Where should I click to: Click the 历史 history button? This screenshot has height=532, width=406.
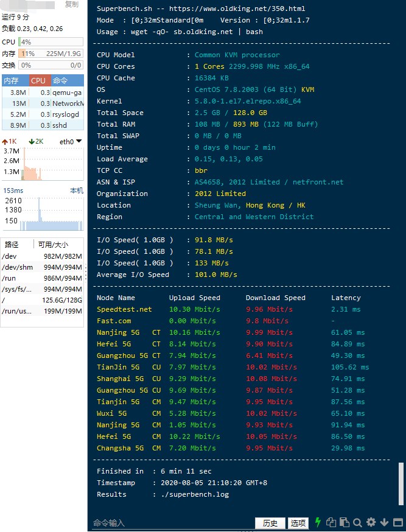(270, 523)
